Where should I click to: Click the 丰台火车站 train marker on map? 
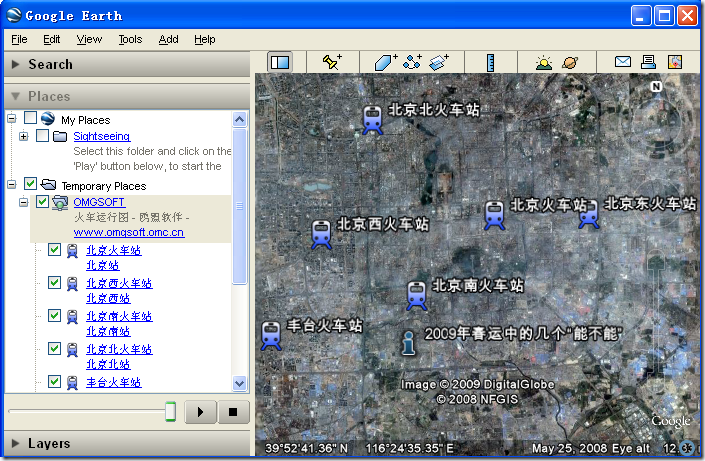271,336
